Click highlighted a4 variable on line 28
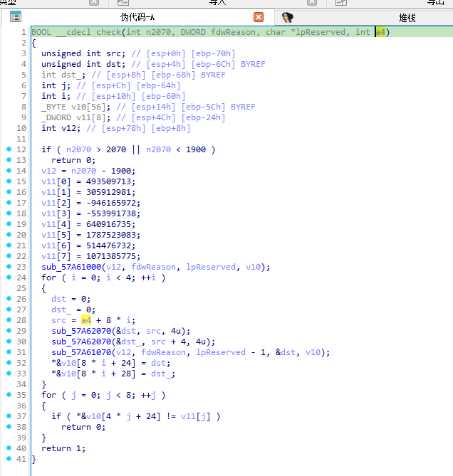Viewport: 453px width, 476px height. click(x=85, y=320)
